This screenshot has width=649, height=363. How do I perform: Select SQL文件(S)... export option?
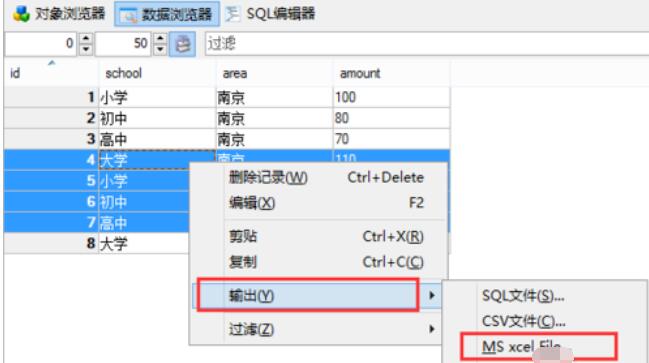(544, 296)
